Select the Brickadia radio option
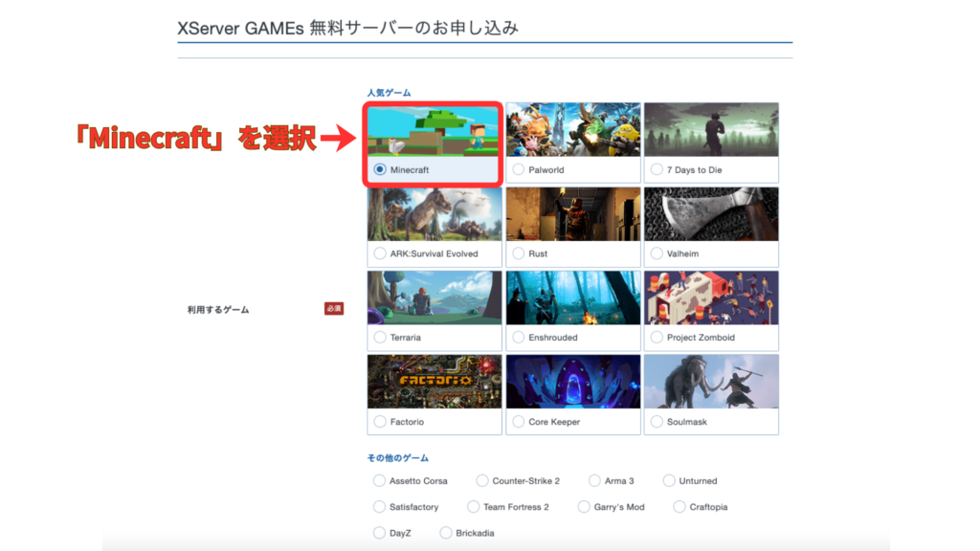 (x=446, y=533)
